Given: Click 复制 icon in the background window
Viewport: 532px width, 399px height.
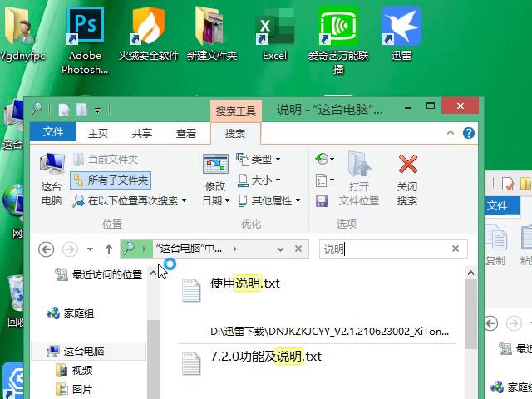Looking at the screenshot, I should tap(496, 246).
